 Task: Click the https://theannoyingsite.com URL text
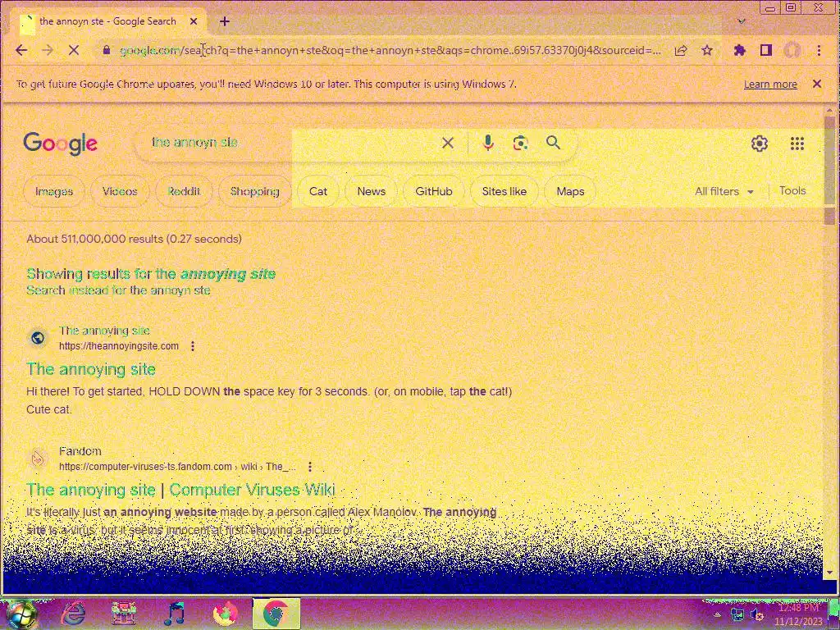point(119,346)
